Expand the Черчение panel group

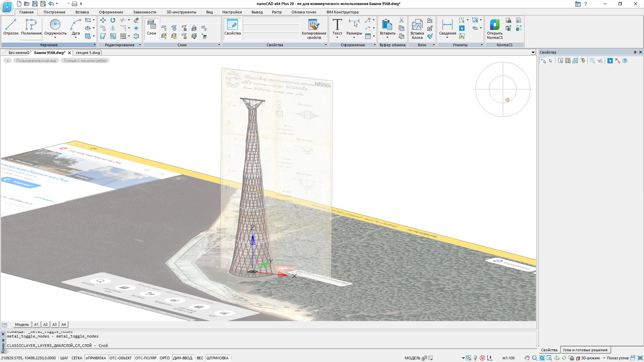(x=95, y=45)
